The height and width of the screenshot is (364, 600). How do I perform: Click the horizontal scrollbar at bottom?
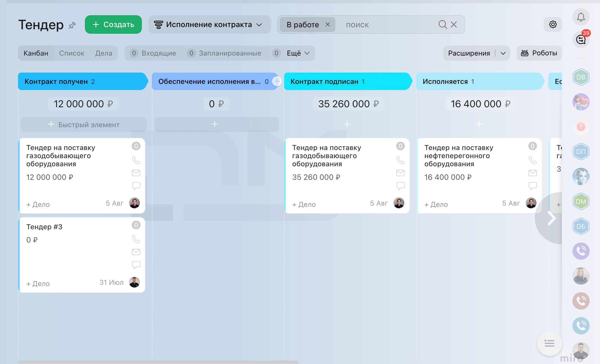pos(158,362)
